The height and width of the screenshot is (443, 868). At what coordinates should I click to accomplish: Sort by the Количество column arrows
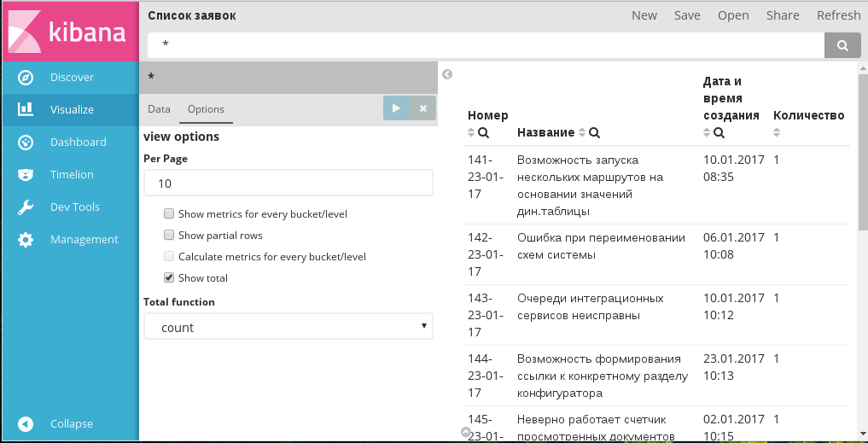point(777,133)
